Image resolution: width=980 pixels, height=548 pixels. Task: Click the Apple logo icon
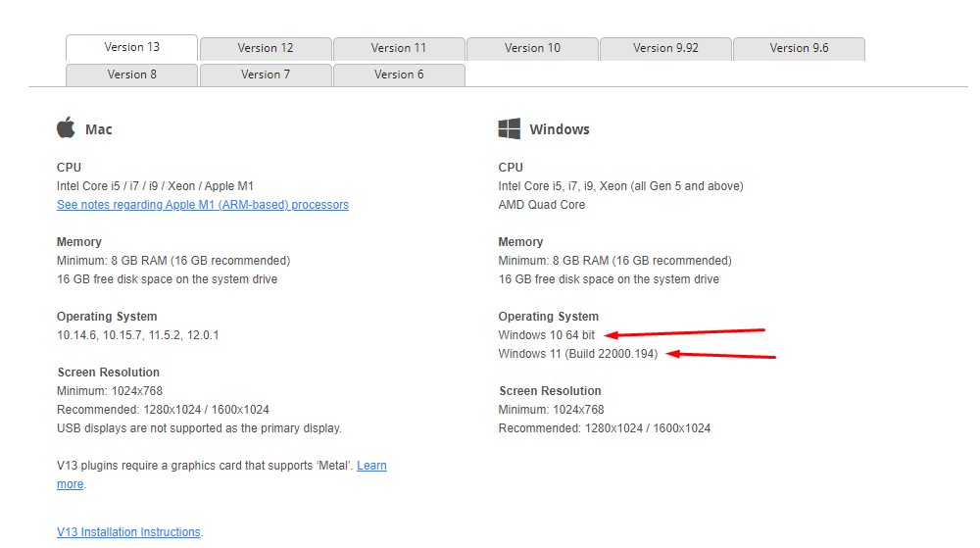point(67,128)
